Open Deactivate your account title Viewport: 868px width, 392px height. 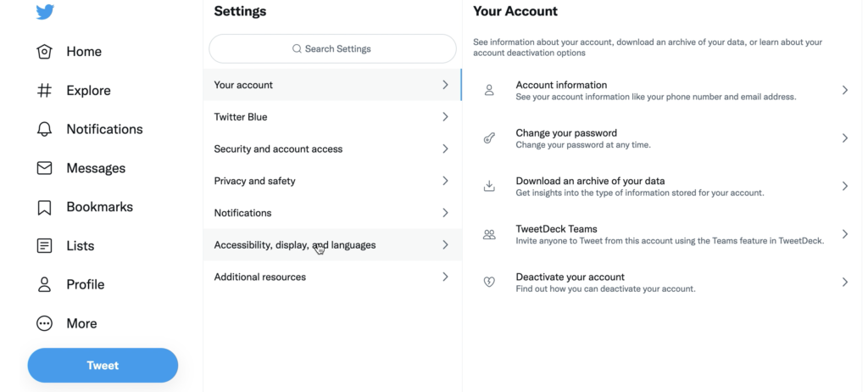[x=570, y=277]
